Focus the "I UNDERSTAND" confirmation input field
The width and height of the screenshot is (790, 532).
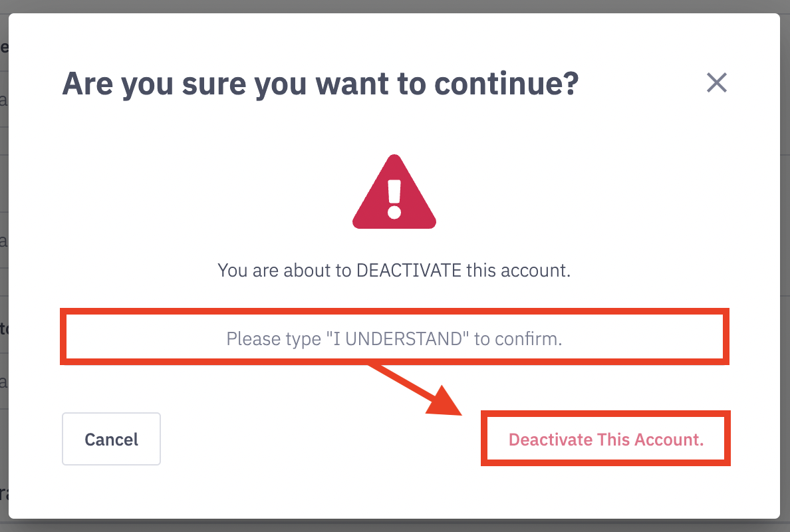coord(394,337)
